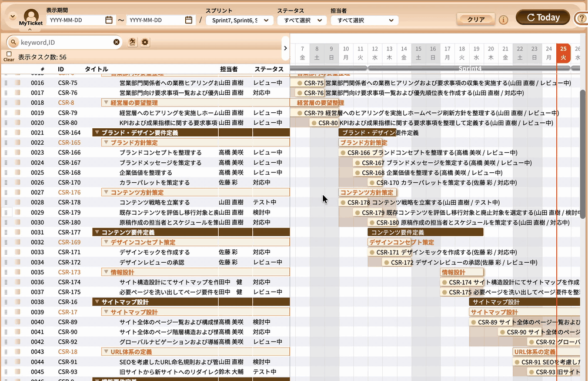
Task: Collapse the ブランド方針策定 group
Action: pos(106,142)
